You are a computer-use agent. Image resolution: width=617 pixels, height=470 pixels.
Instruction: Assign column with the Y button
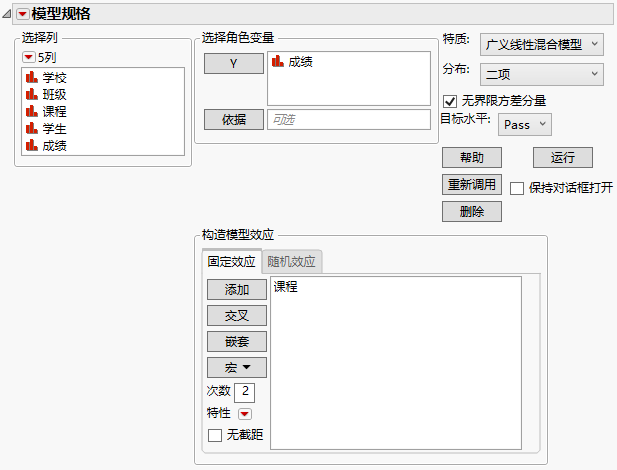click(234, 63)
